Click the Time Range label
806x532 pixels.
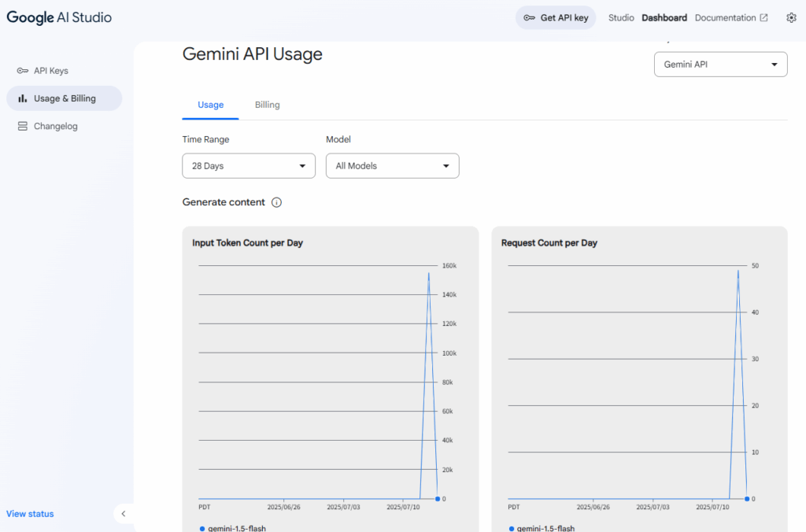205,140
